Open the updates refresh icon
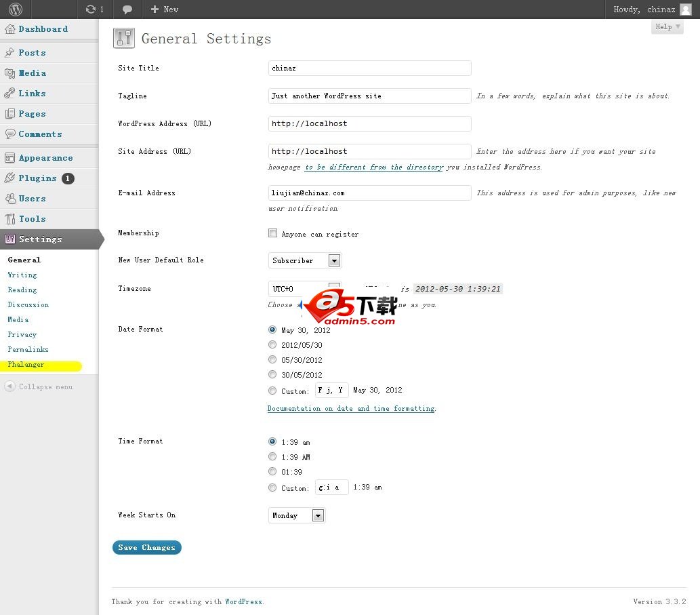Image resolution: width=700 pixels, height=615 pixels. (x=91, y=9)
